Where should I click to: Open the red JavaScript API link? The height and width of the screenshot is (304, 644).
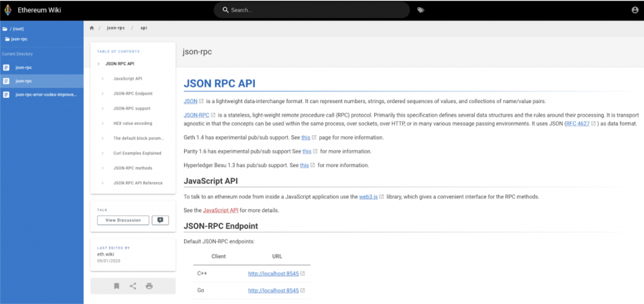[x=221, y=210]
